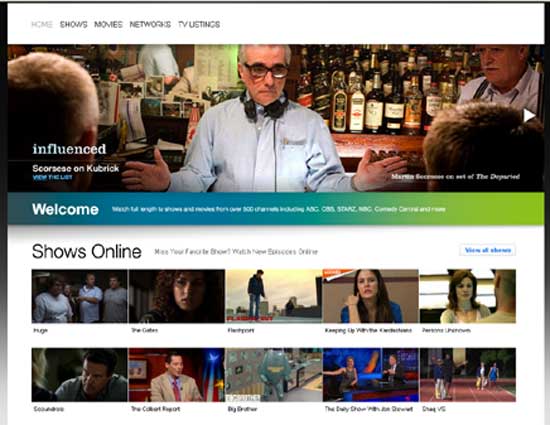
Task: Open the Big Brother thumbnail
Action: [x=274, y=375]
